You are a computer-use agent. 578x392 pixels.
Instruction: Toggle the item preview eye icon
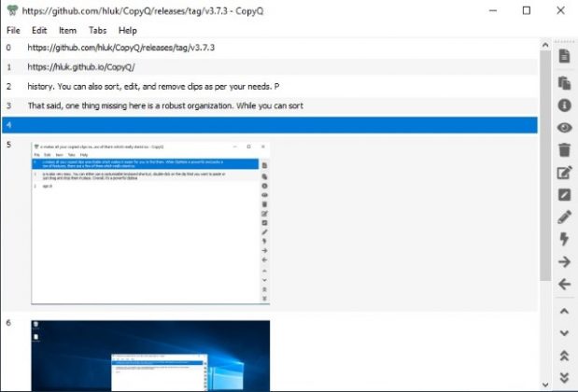(564, 128)
